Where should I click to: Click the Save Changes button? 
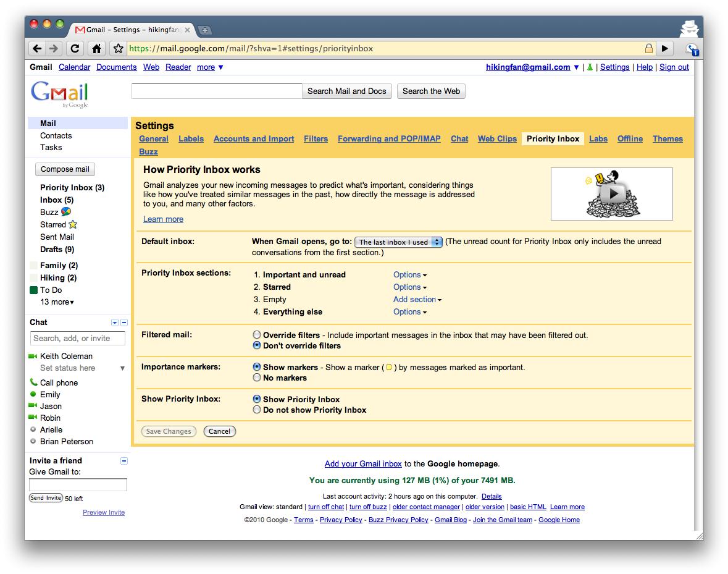tap(169, 431)
